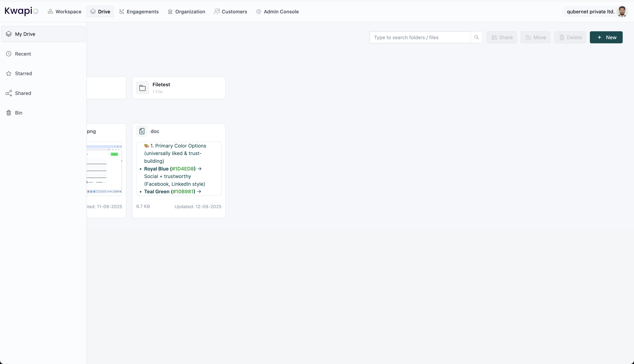The width and height of the screenshot is (634, 364).
Task: Open the Admin Console
Action: click(x=277, y=11)
